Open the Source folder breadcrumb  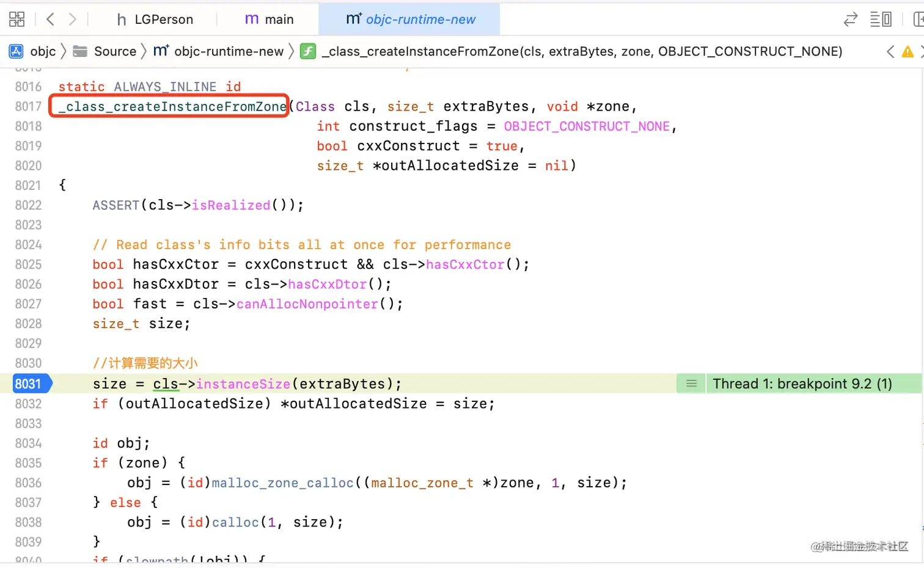[115, 51]
